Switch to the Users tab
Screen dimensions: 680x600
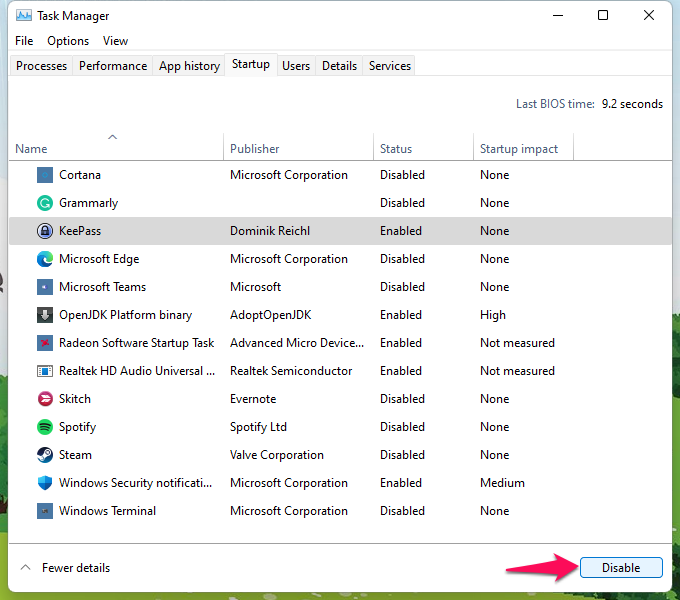[x=296, y=66]
